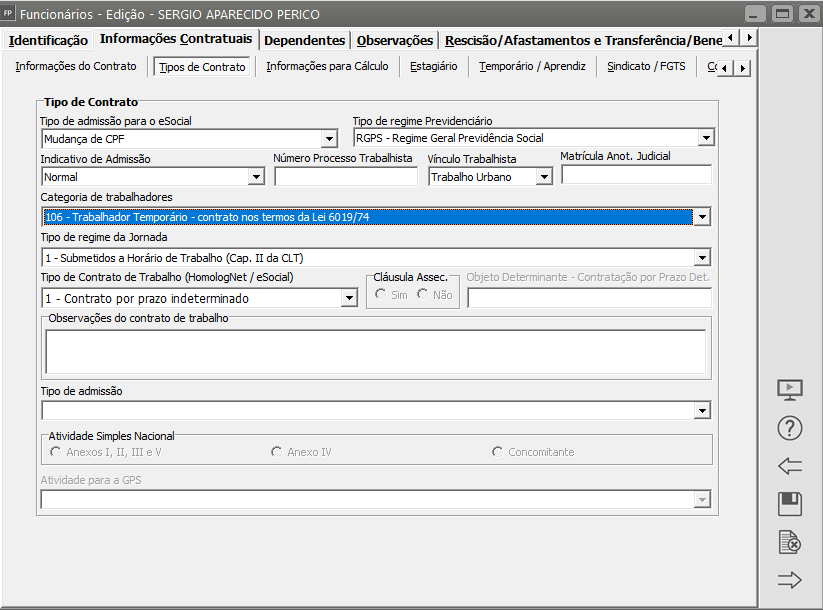Go to previous record with left arrow
Viewport: 823px width, 610px height.
click(x=790, y=466)
